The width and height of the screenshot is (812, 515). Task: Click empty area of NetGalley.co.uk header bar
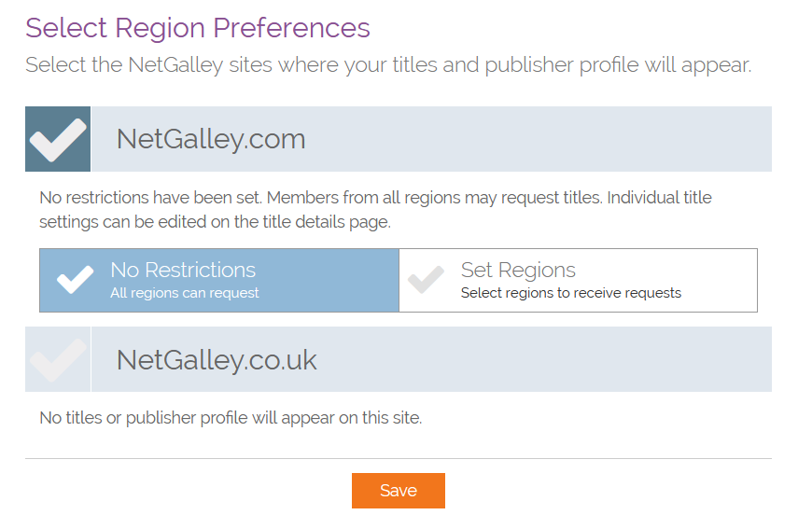pyautogui.click(x=560, y=359)
